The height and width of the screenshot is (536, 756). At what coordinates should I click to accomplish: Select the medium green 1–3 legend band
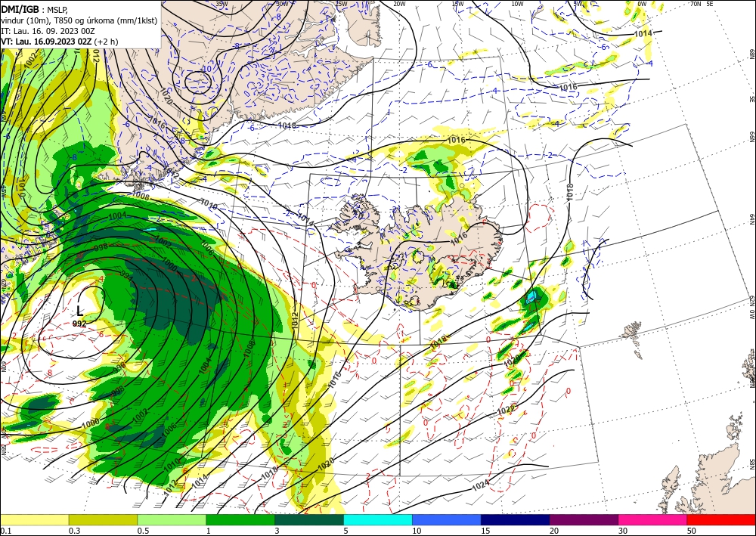[240, 519]
